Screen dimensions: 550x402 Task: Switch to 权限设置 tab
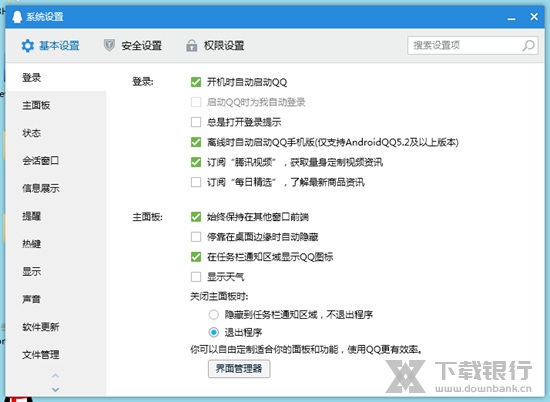(215, 46)
